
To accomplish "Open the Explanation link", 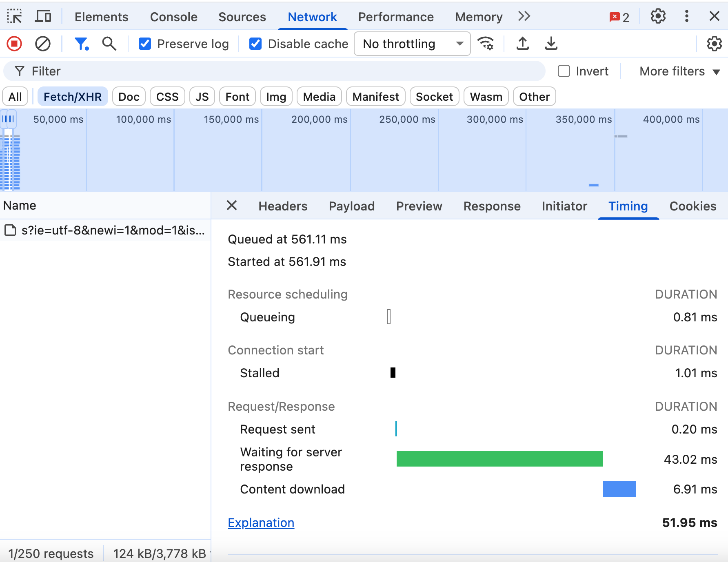I will click(261, 523).
